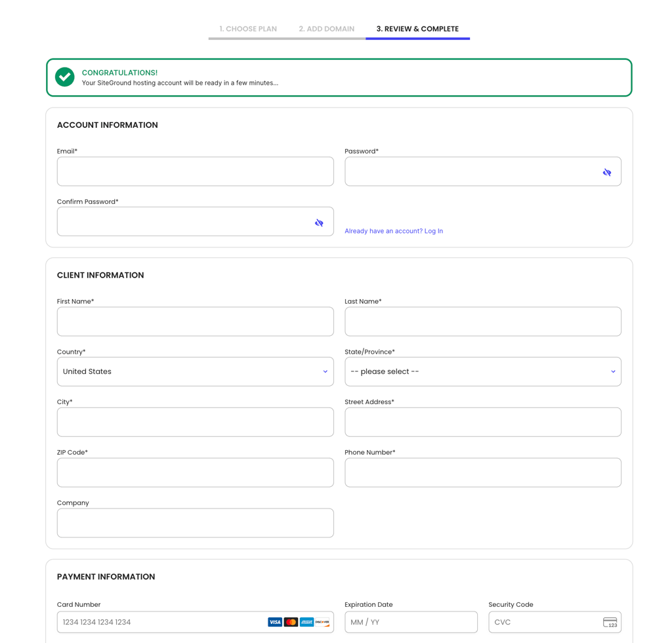Focus the City input field
The height and width of the screenshot is (643, 672).
coord(196,422)
